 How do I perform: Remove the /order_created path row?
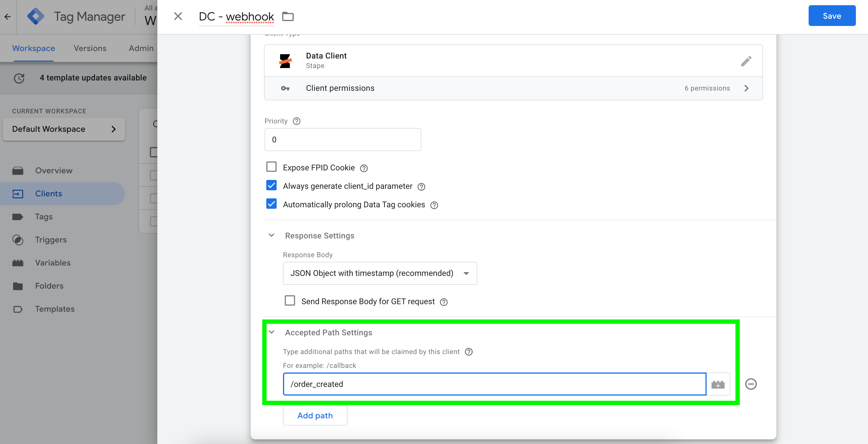[x=751, y=384]
